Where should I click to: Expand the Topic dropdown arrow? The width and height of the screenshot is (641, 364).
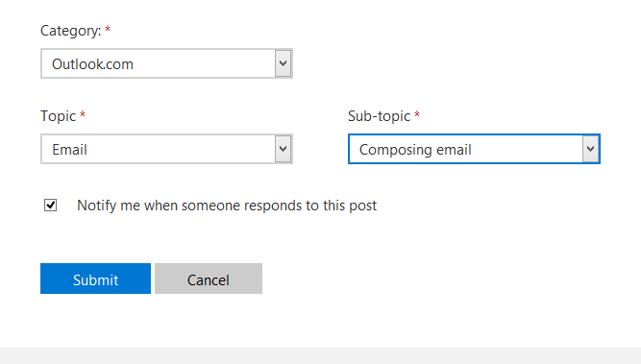tap(283, 149)
